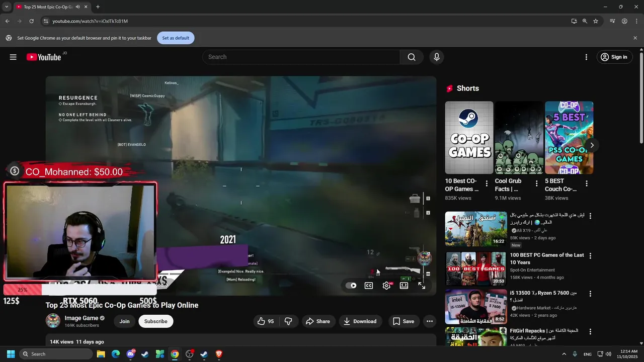Open Image Game channel avatar
This screenshot has height=362, width=644.
tap(53, 321)
